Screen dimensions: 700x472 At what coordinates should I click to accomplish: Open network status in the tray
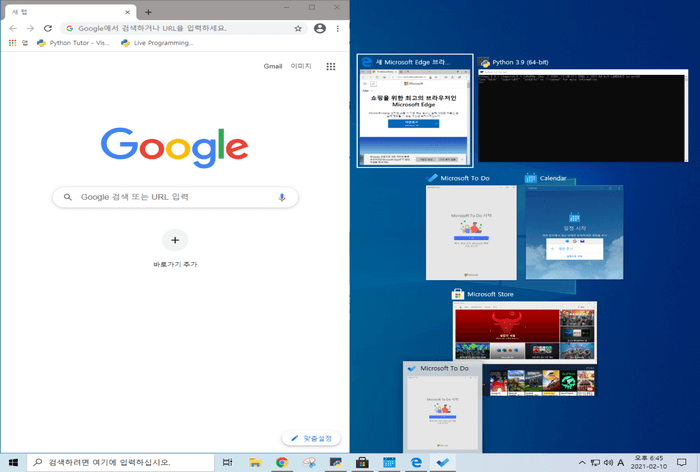(x=595, y=463)
